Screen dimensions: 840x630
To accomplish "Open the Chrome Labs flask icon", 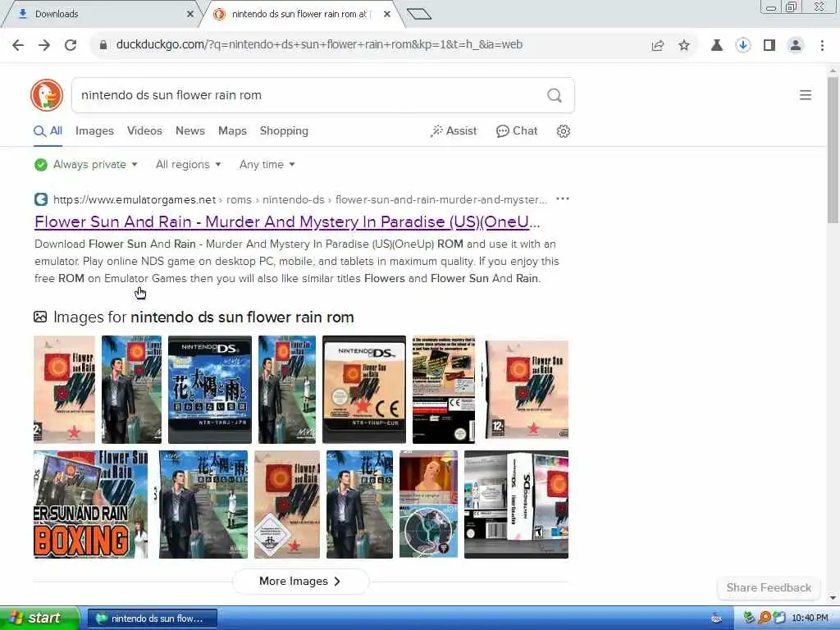I will (x=716, y=45).
